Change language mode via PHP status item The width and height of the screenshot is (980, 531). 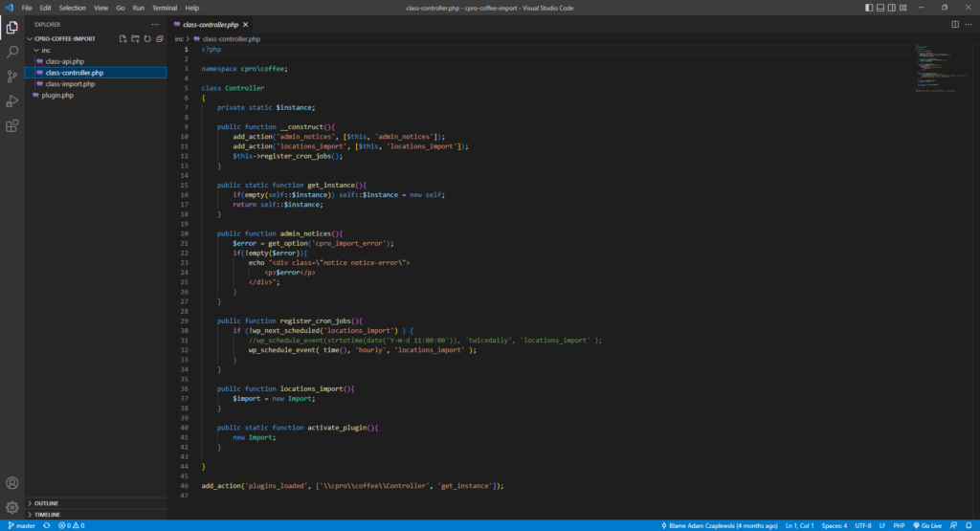[899, 525]
